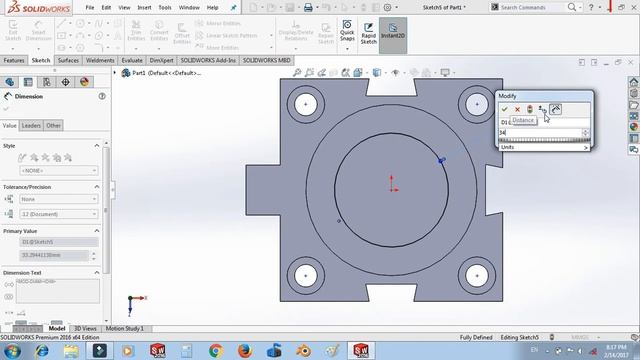Switch to the Weldments tab

(100, 60)
